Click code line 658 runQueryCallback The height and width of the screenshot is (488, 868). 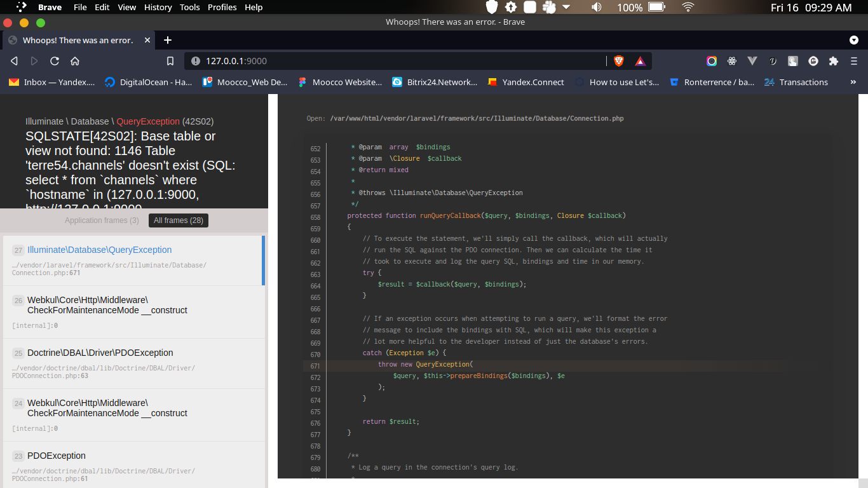point(486,216)
